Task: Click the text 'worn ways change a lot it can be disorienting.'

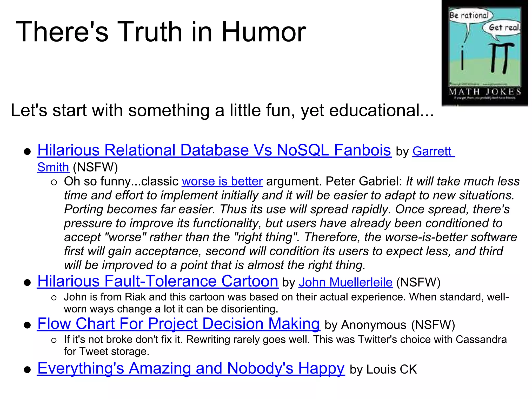Action: click(171, 309)
